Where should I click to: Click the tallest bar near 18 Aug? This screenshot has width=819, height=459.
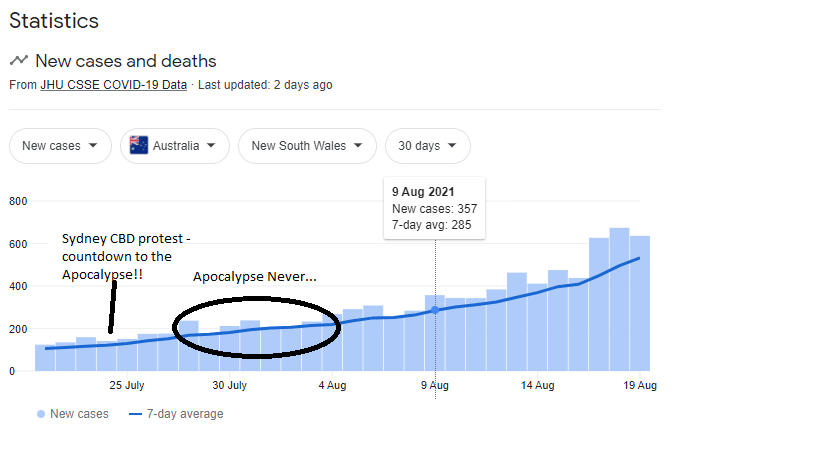click(619, 300)
